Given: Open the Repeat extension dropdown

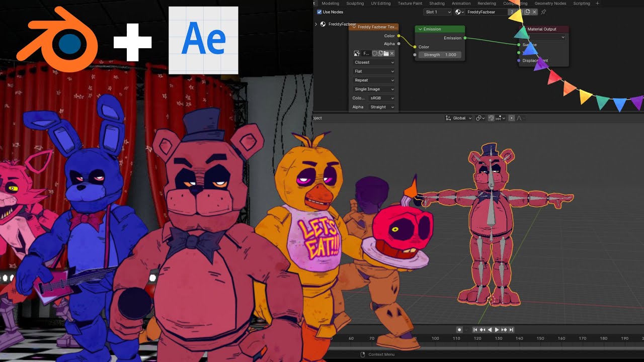Looking at the screenshot, I should point(374,80).
